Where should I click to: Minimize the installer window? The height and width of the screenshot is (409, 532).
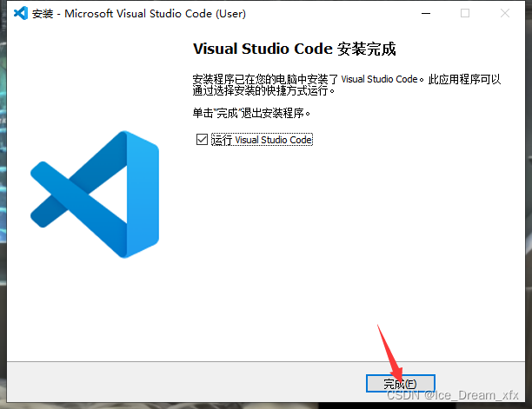426,14
